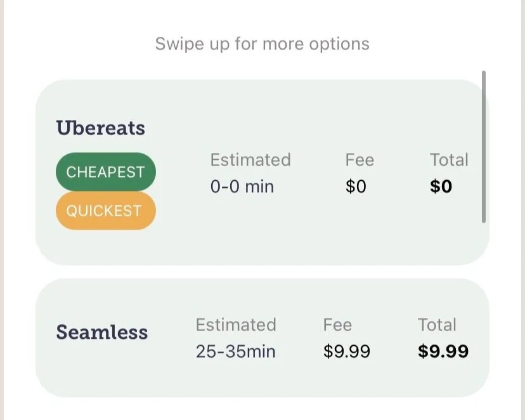
Task: Click the Ubereats bold $0 total
Action: coord(441,187)
